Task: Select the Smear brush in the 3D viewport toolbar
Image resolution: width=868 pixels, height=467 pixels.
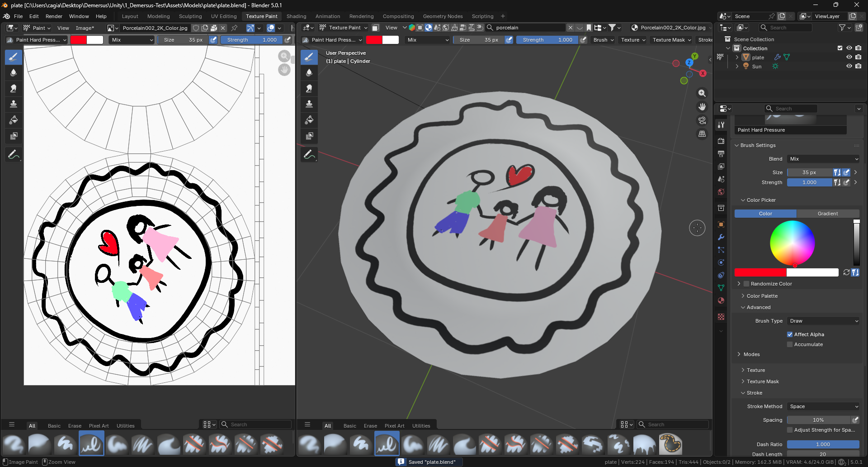Action: (309, 88)
